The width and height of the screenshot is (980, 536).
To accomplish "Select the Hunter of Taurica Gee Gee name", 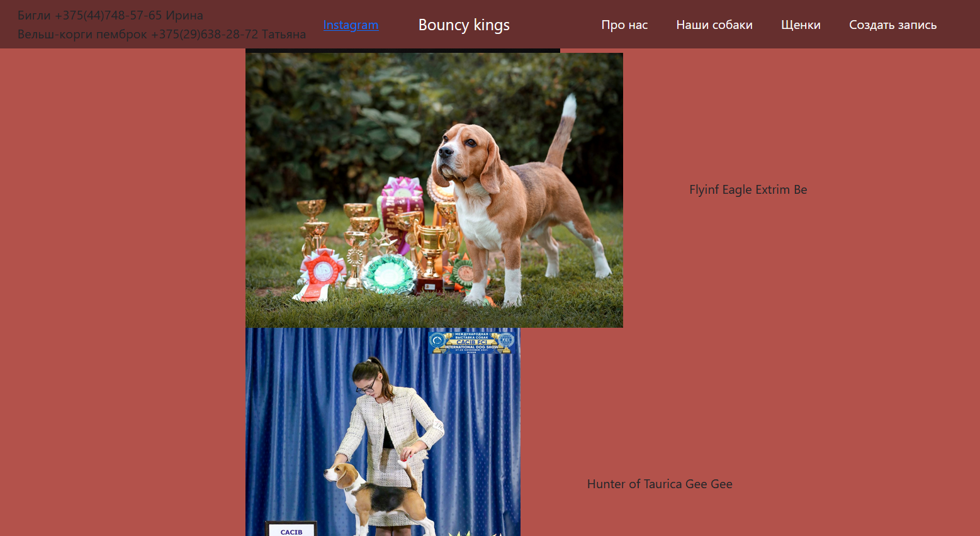I will 660,484.
